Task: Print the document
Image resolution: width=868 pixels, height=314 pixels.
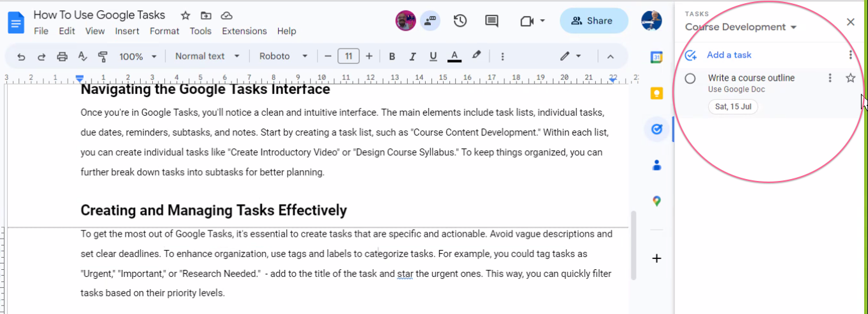Action: (x=62, y=57)
